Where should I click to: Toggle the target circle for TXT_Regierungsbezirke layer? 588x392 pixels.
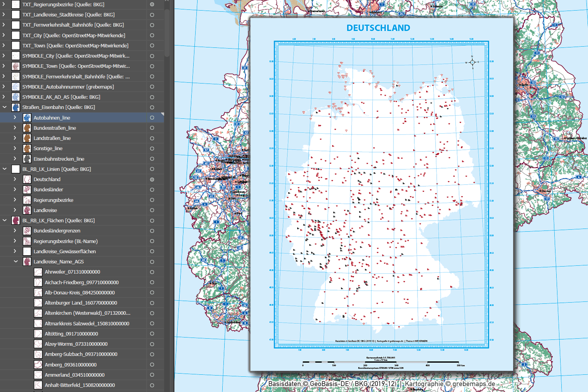click(152, 4)
